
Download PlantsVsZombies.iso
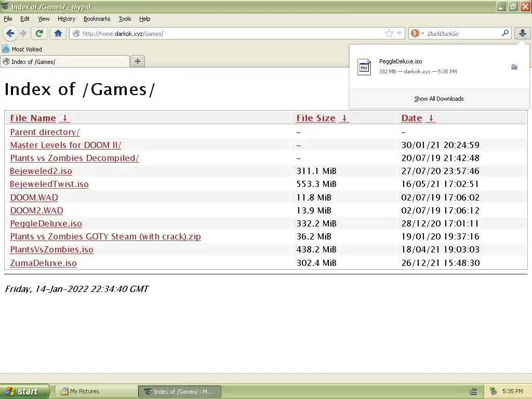(51, 249)
